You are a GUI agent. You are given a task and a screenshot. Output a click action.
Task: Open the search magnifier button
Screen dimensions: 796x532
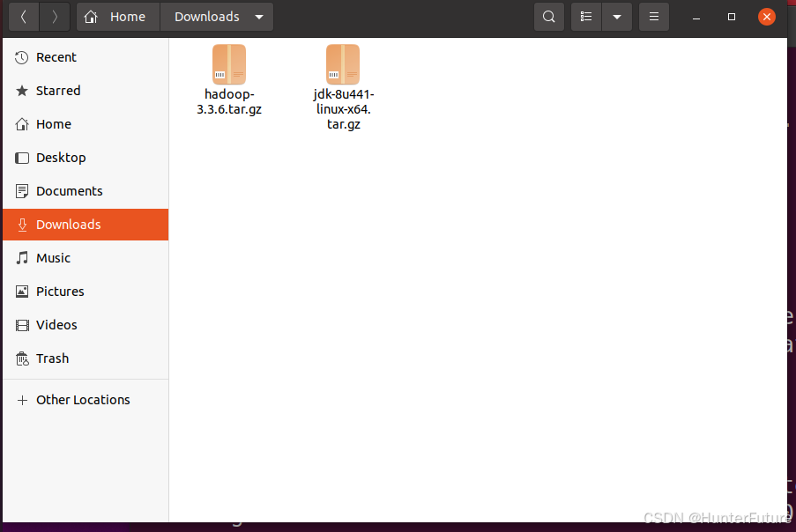tap(549, 17)
